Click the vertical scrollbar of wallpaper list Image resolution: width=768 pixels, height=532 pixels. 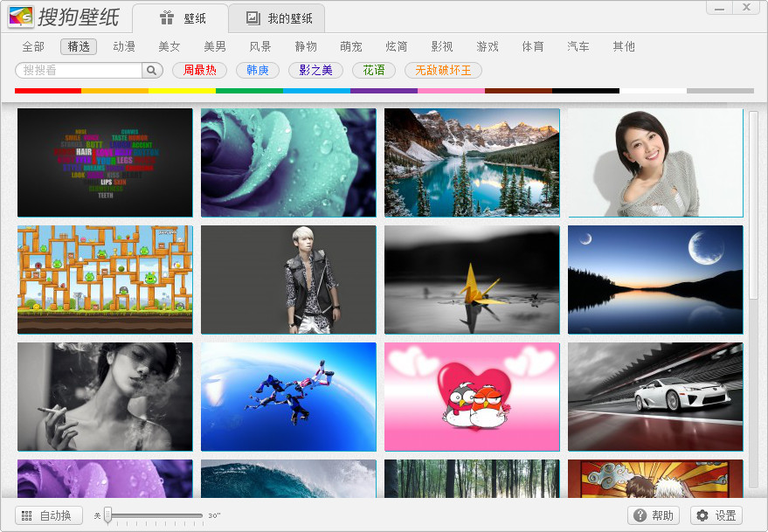(x=753, y=206)
